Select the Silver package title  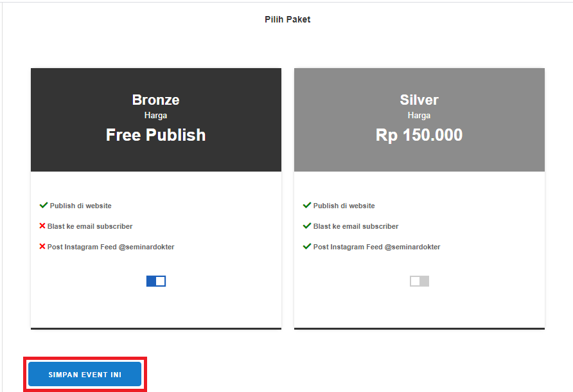pos(419,100)
